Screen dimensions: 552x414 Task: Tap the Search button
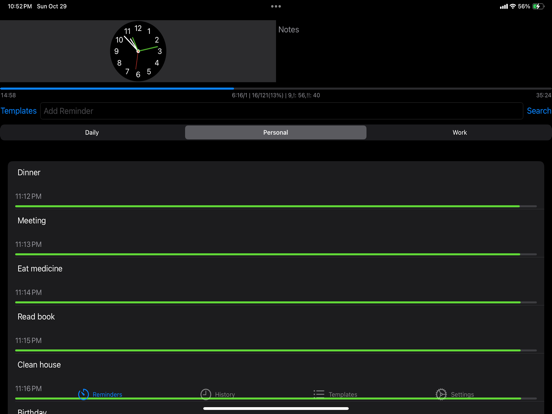(539, 111)
